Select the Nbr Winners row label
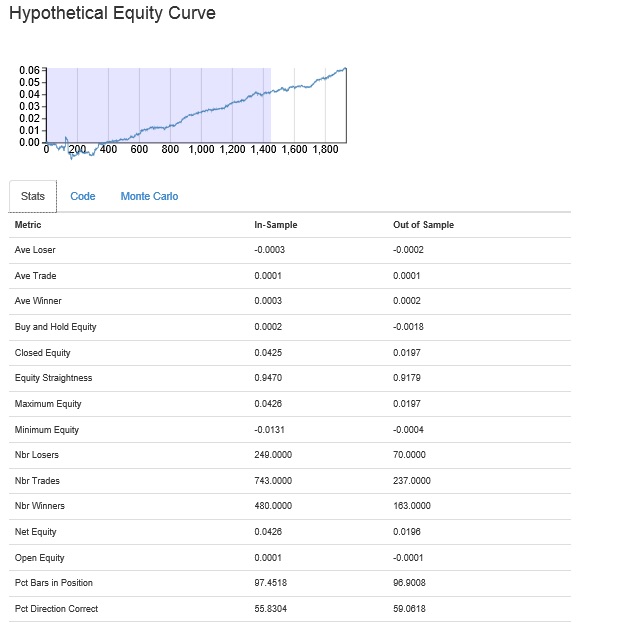 (x=40, y=506)
